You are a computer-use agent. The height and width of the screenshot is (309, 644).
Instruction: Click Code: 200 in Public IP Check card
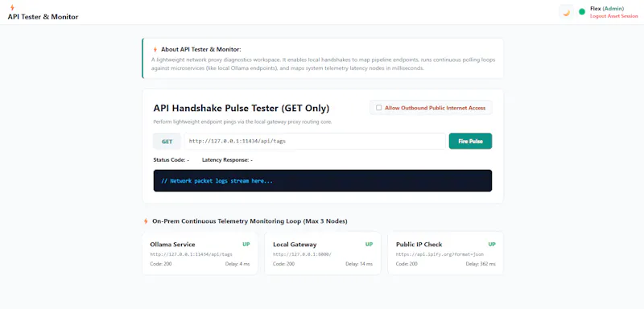tap(407, 264)
